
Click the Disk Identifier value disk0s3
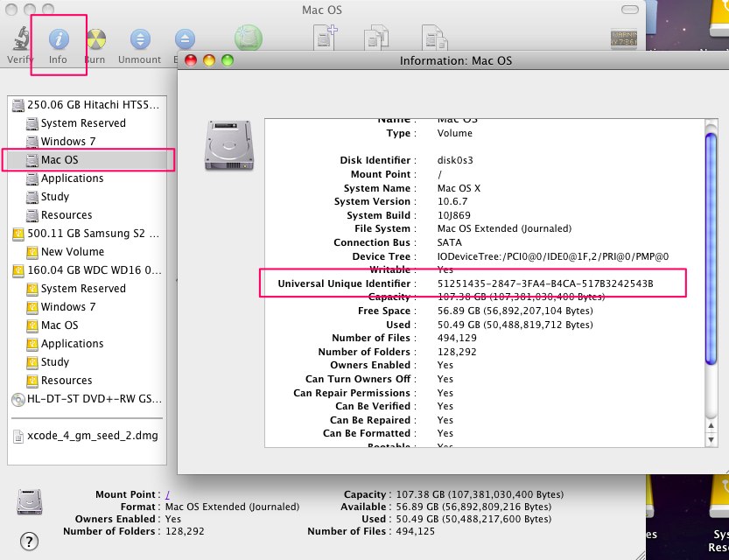click(455, 160)
